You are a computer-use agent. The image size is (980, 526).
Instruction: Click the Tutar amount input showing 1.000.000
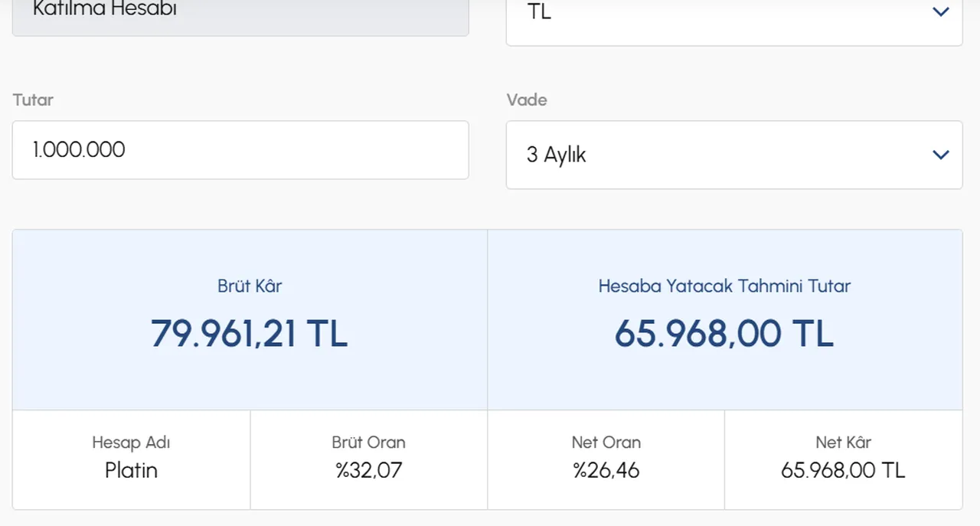pos(240,150)
